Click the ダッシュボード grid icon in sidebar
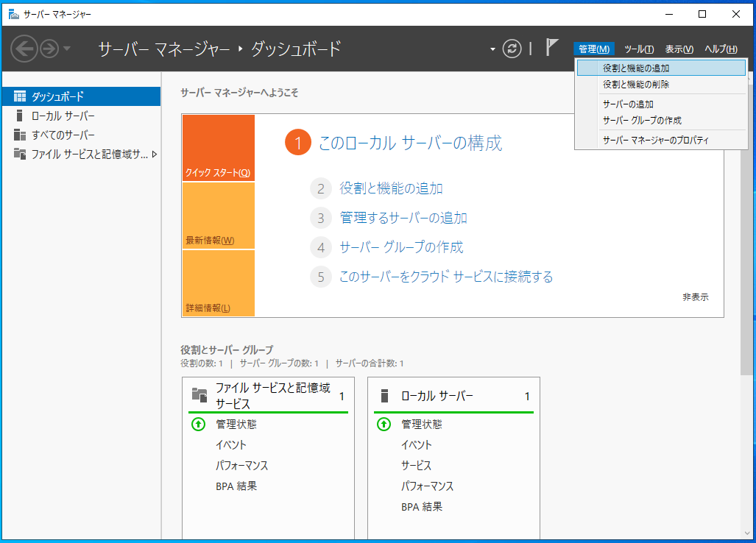This screenshot has height=543, width=756. pos(20,96)
